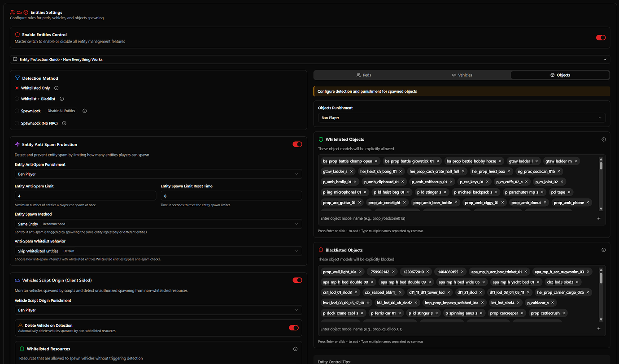The image size is (619, 364).
Task: Click the Entity Anti-Spam Limit field
Action: coord(85,196)
